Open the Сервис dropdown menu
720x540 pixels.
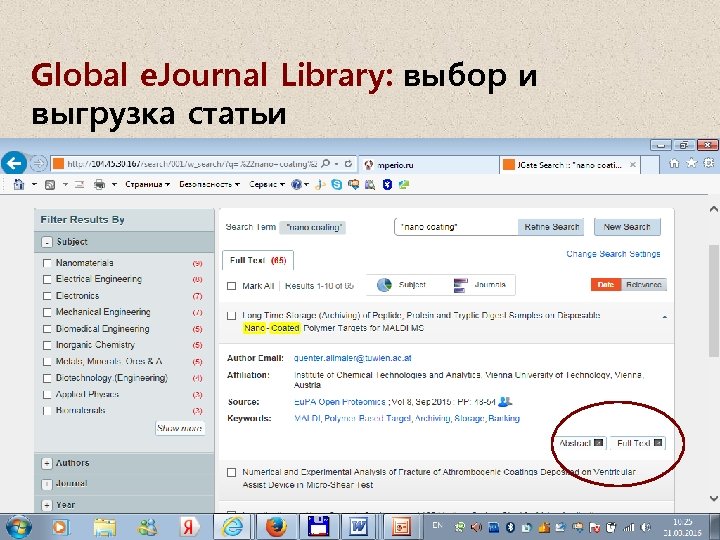coord(267,185)
